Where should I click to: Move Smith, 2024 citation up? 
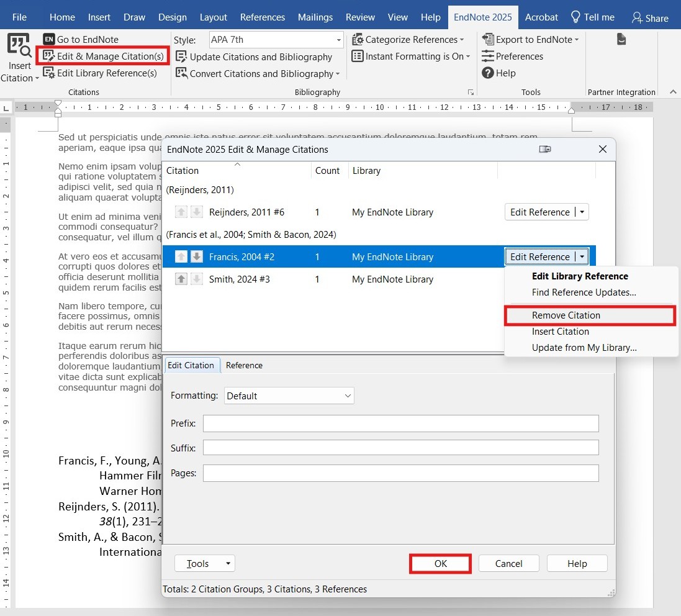coord(181,279)
